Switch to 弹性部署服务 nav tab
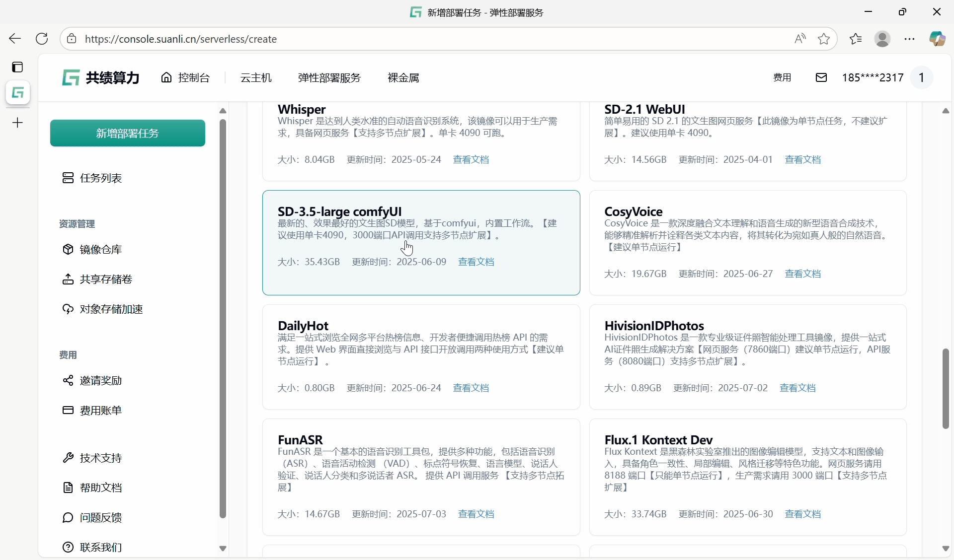Image resolution: width=954 pixels, height=560 pixels. tap(329, 77)
